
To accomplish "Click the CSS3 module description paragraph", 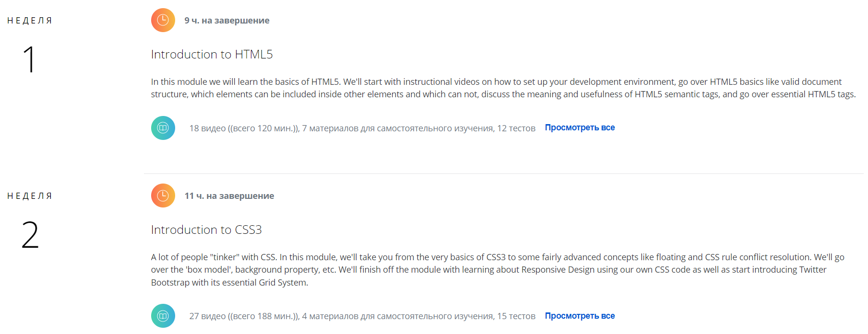I will tap(498, 270).
